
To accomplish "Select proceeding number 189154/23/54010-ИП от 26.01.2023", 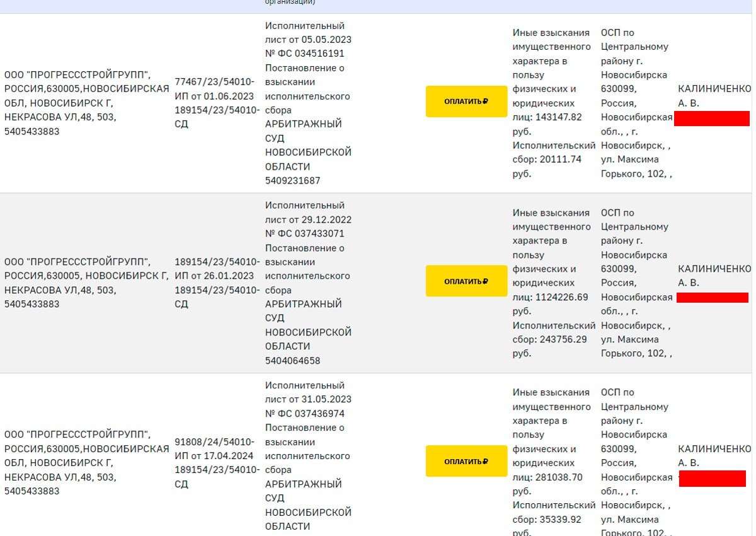I will click(217, 269).
